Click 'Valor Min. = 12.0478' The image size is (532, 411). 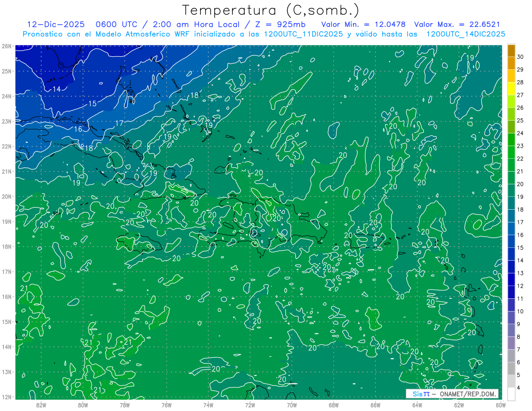tap(363, 24)
